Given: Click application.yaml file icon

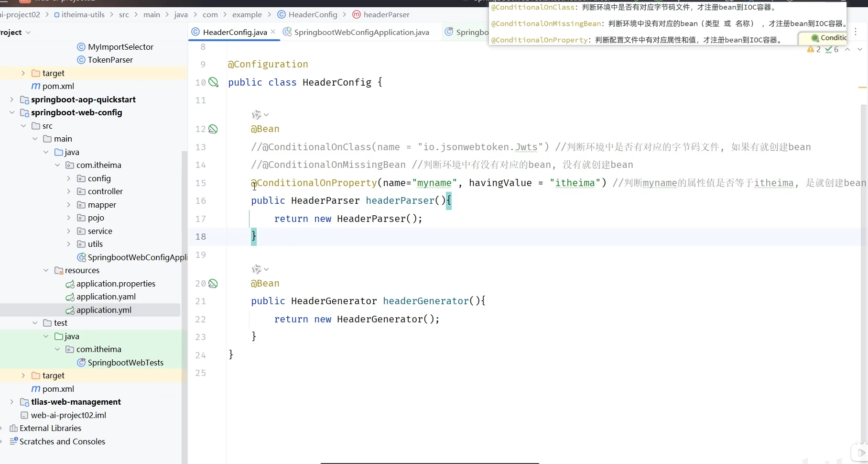Looking at the screenshot, I should tap(70, 297).
